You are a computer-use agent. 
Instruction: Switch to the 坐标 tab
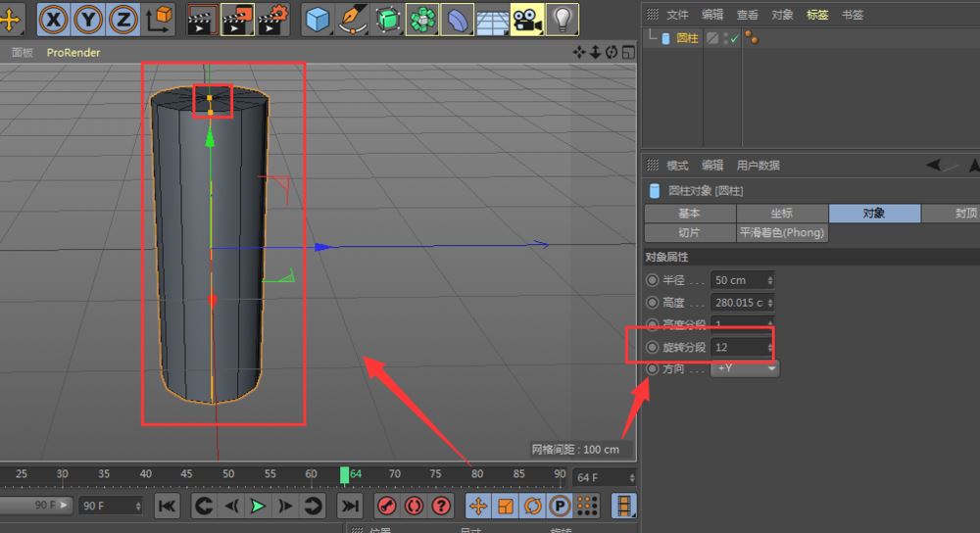point(781,213)
